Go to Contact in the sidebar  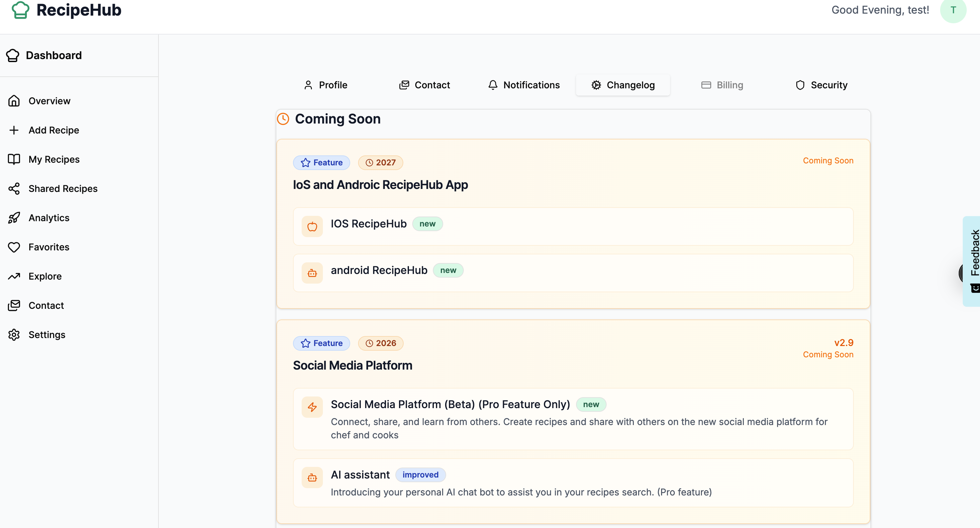(x=46, y=306)
